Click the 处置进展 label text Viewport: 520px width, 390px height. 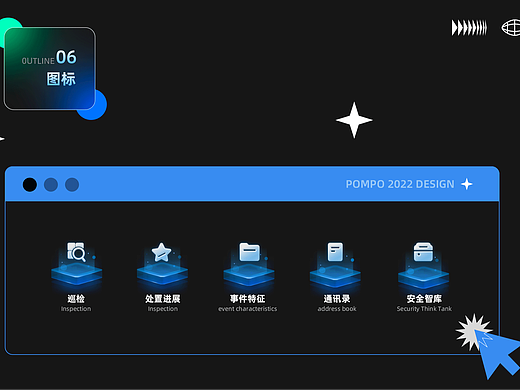163,298
